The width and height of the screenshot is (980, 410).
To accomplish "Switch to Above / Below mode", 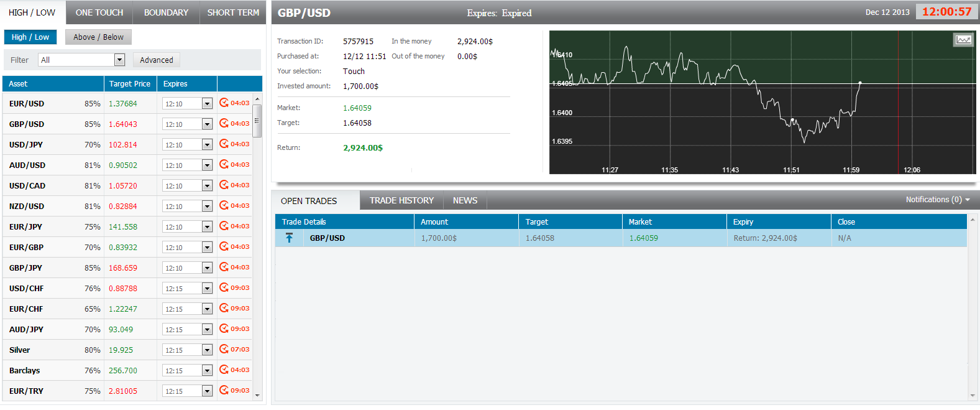I will tap(98, 37).
